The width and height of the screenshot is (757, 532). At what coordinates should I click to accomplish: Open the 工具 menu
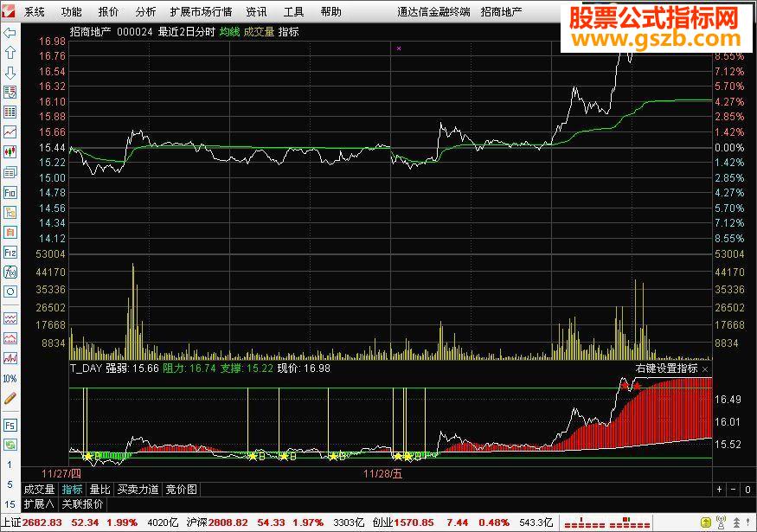293,11
